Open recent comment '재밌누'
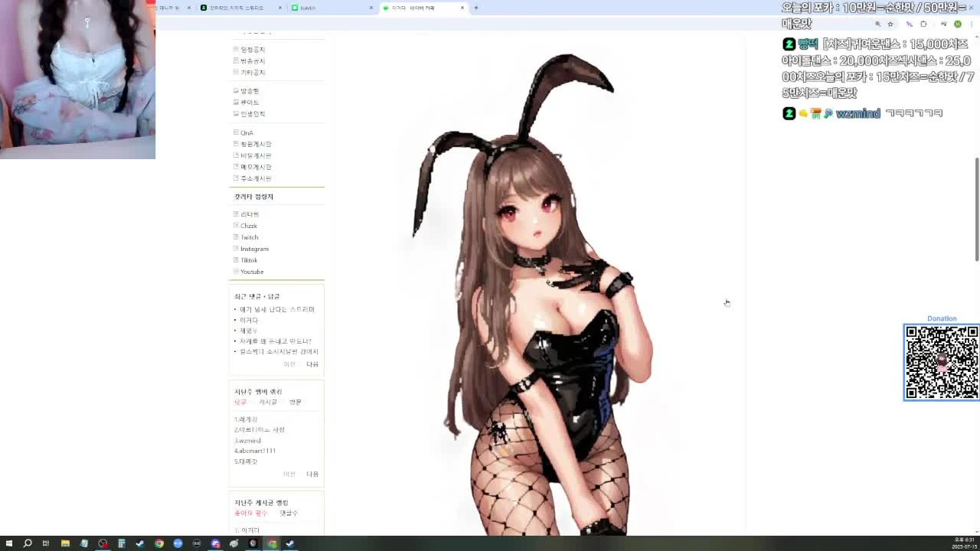Viewport: 980px width, 551px height. 248,331
